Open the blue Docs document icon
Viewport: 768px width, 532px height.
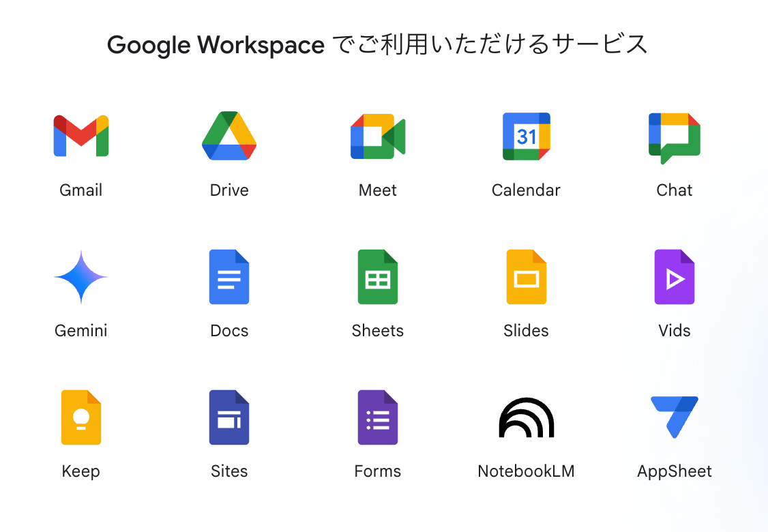tap(229, 277)
